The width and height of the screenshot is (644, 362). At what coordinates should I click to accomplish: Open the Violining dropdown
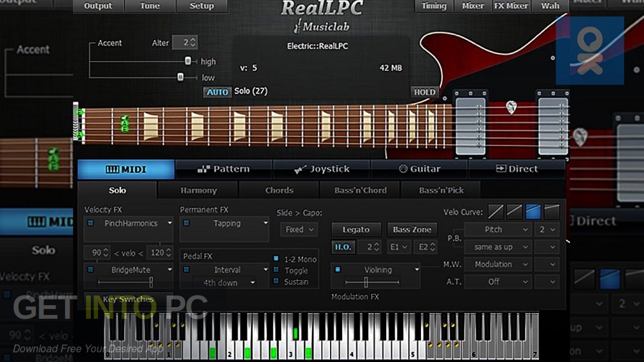coord(417,270)
